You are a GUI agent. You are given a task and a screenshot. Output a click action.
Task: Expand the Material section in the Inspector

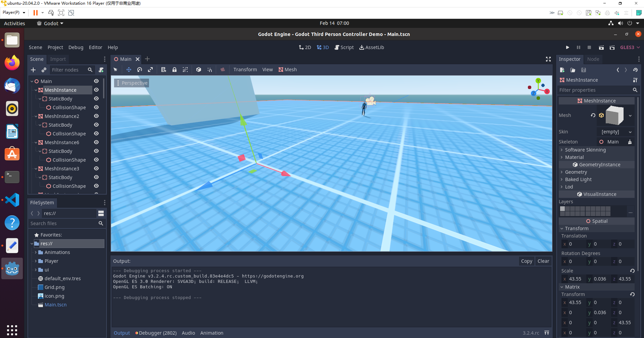tap(574, 157)
